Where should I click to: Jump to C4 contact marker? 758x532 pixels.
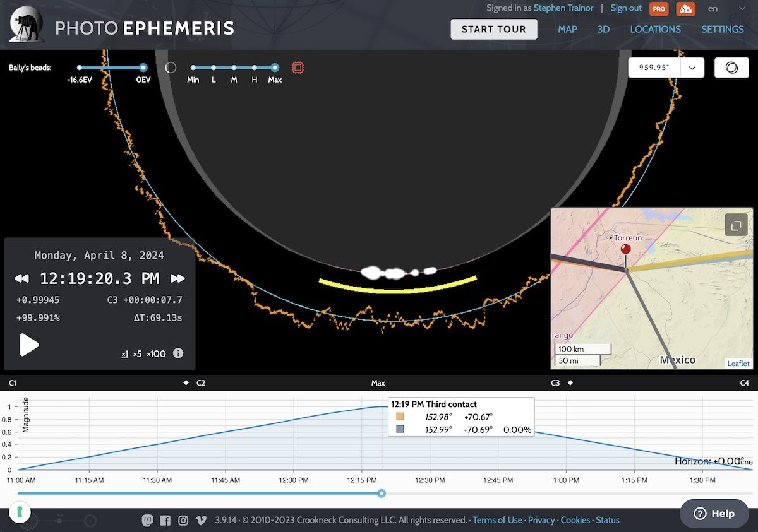coord(745,383)
